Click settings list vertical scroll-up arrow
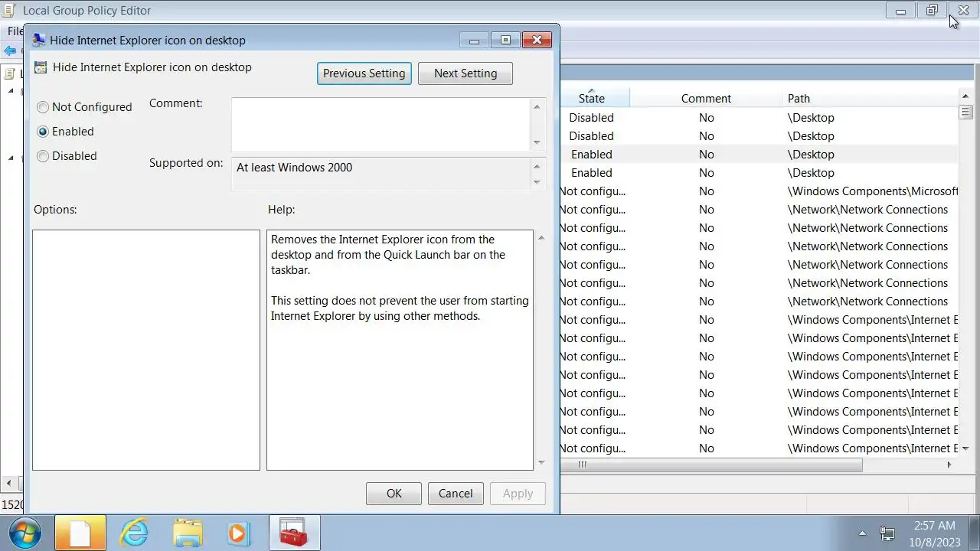The height and width of the screenshot is (551, 980). click(965, 96)
